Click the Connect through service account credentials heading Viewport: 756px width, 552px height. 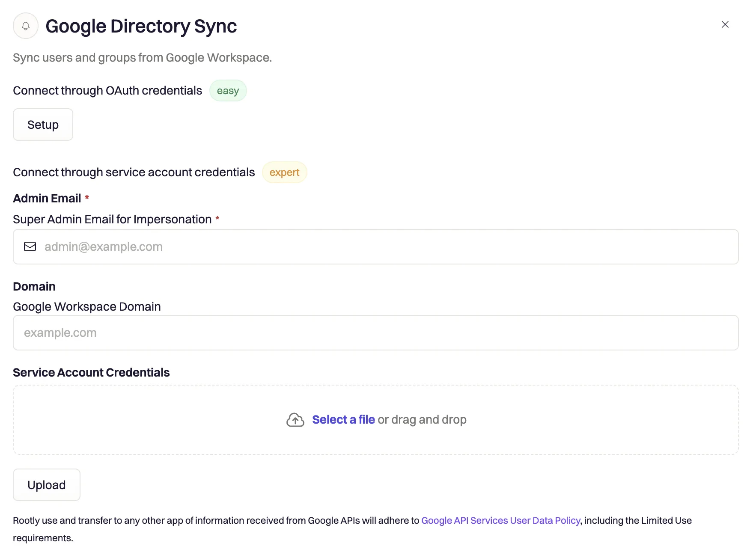[x=134, y=172]
